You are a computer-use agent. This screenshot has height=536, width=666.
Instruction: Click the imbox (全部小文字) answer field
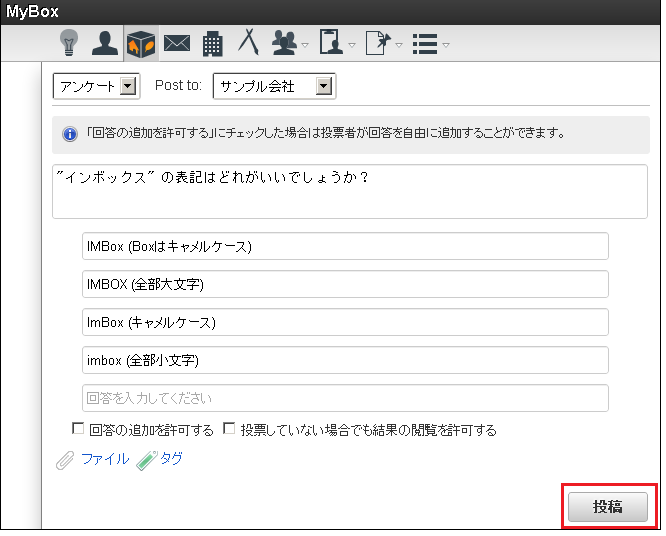[345, 360]
